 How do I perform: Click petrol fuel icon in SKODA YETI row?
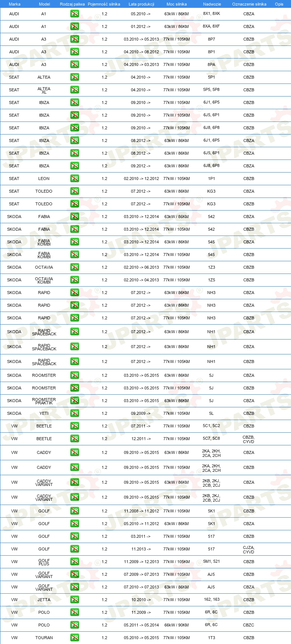[x=74, y=413]
